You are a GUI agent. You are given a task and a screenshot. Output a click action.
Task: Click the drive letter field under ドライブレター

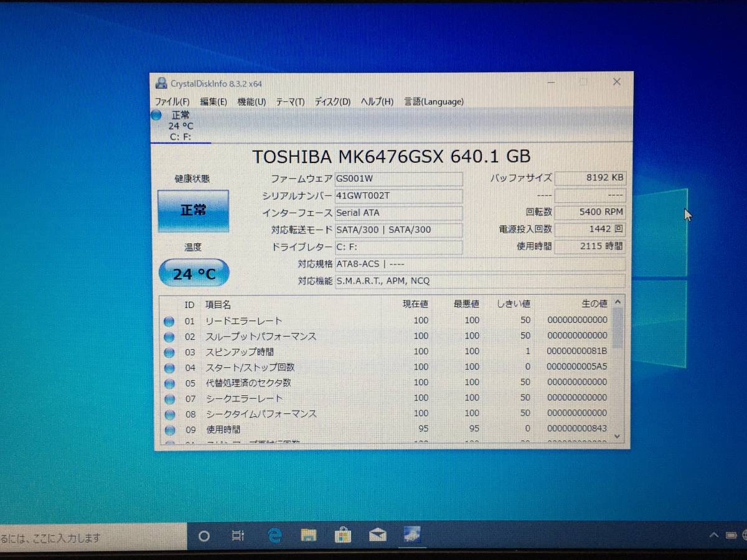[x=398, y=248]
